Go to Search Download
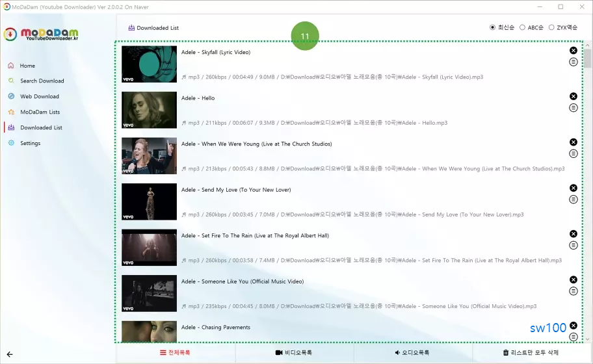The width and height of the screenshot is (593, 364). coord(42,81)
